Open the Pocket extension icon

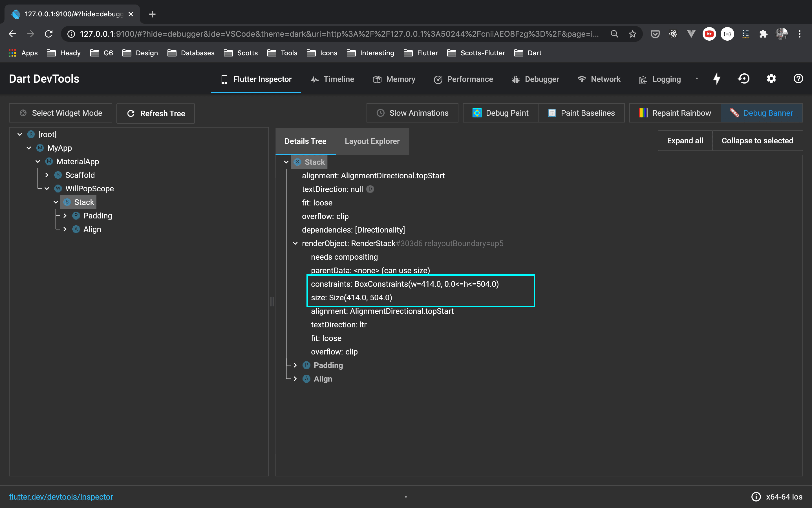point(655,34)
